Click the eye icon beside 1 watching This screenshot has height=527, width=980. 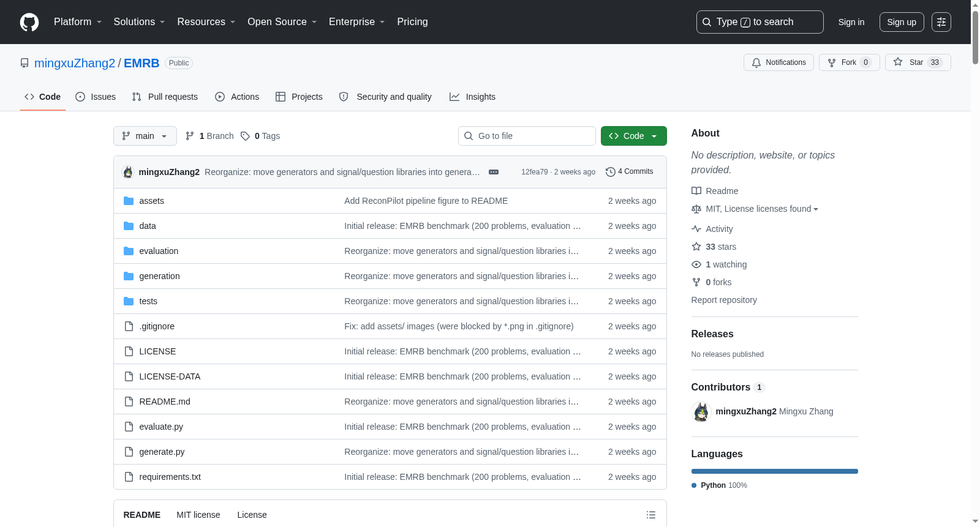(x=696, y=264)
